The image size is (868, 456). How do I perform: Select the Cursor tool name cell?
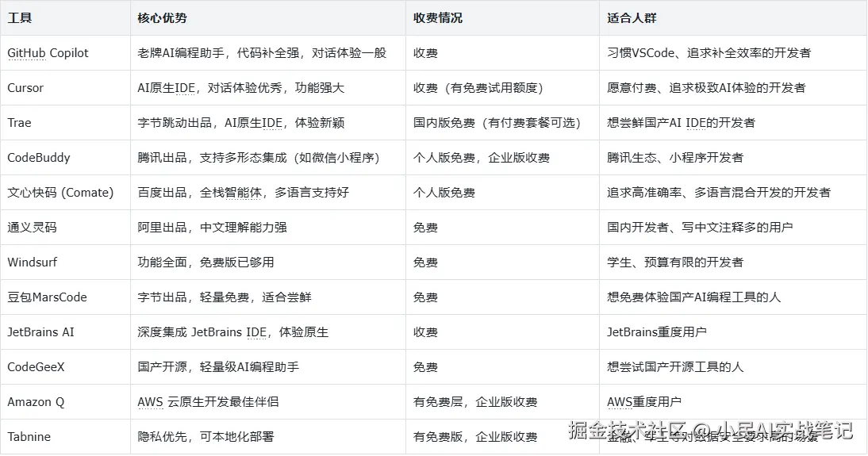point(65,88)
